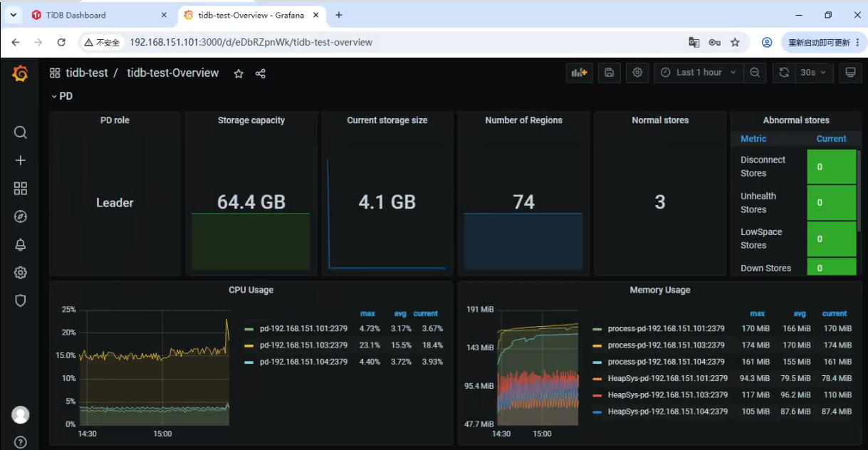Open a new browser tab
This screenshot has height=450, width=868.
click(339, 15)
